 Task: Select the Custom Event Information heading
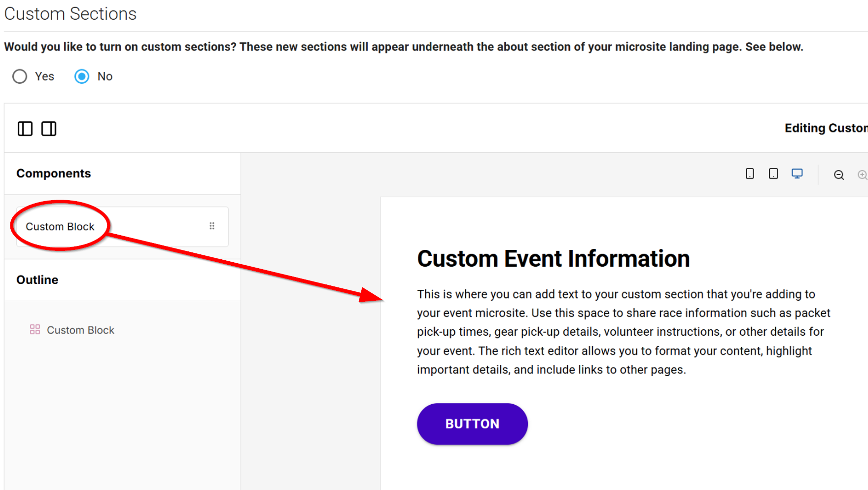click(x=553, y=259)
